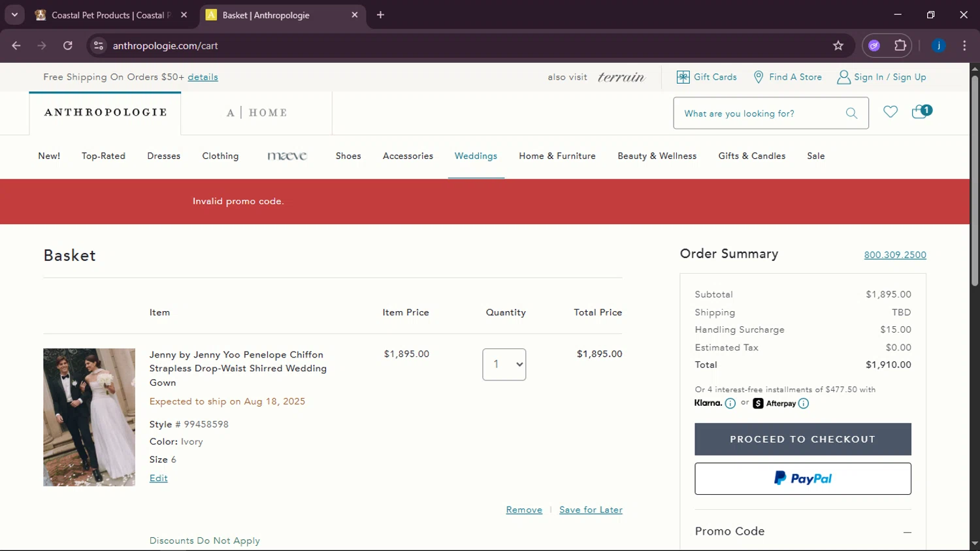
Task: Open the Shoes menu
Action: click(x=348, y=156)
